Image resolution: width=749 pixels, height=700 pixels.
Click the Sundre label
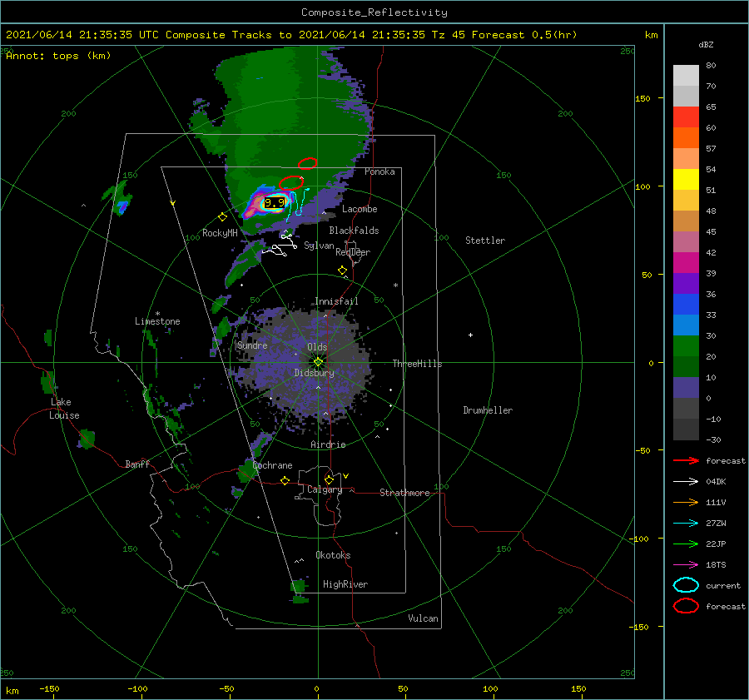tap(252, 345)
